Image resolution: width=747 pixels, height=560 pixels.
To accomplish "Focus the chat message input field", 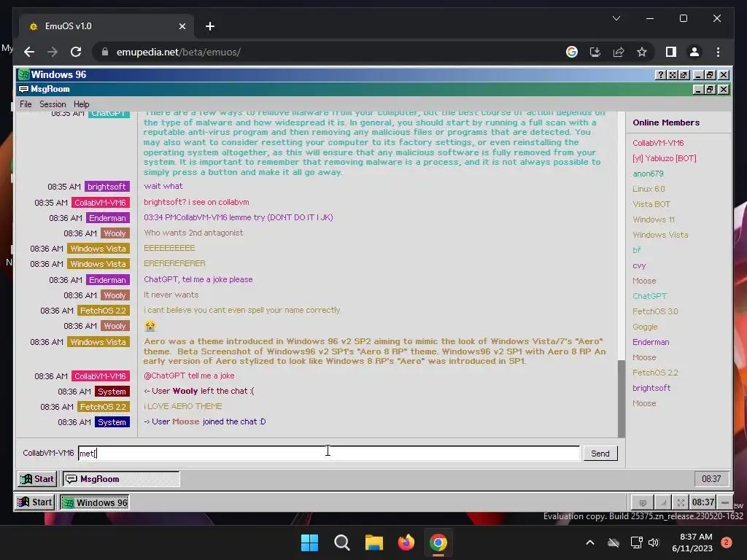I will pyautogui.click(x=329, y=454).
